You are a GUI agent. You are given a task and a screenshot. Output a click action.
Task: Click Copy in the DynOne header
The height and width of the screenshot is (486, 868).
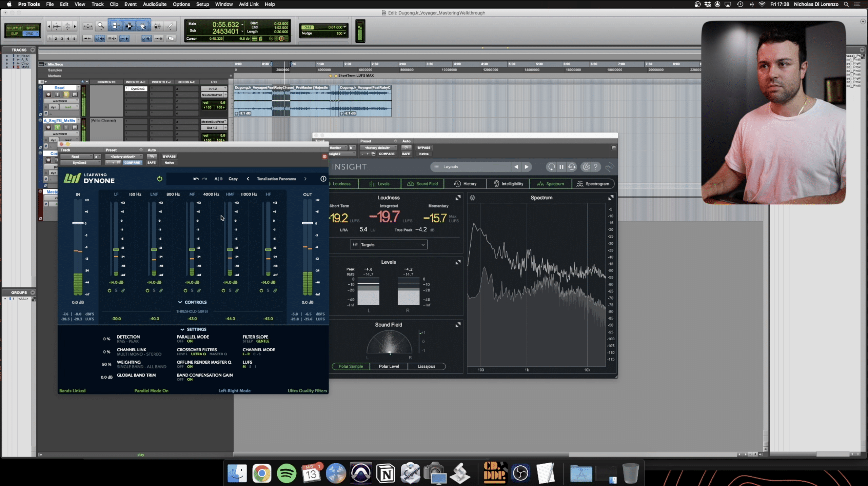tap(233, 179)
